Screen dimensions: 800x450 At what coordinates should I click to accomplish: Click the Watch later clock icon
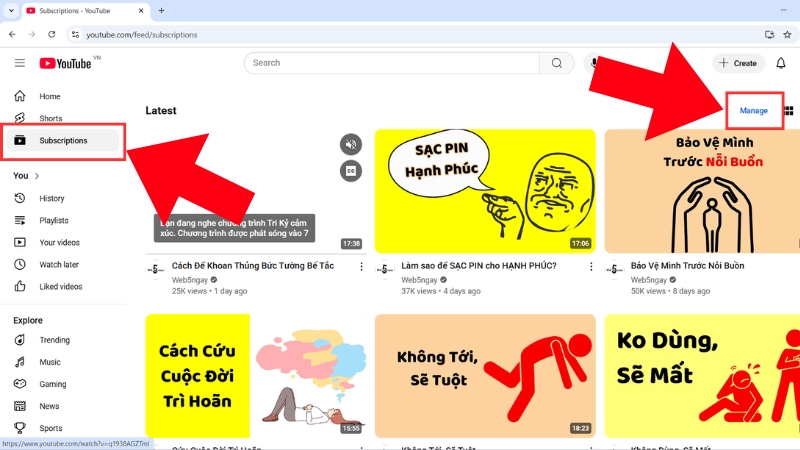tap(19, 264)
